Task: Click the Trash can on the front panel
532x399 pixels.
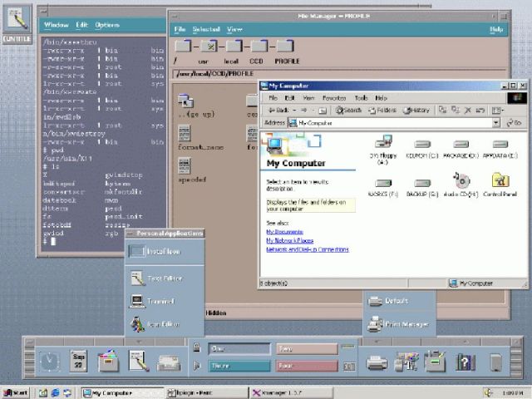Action: tap(495, 362)
